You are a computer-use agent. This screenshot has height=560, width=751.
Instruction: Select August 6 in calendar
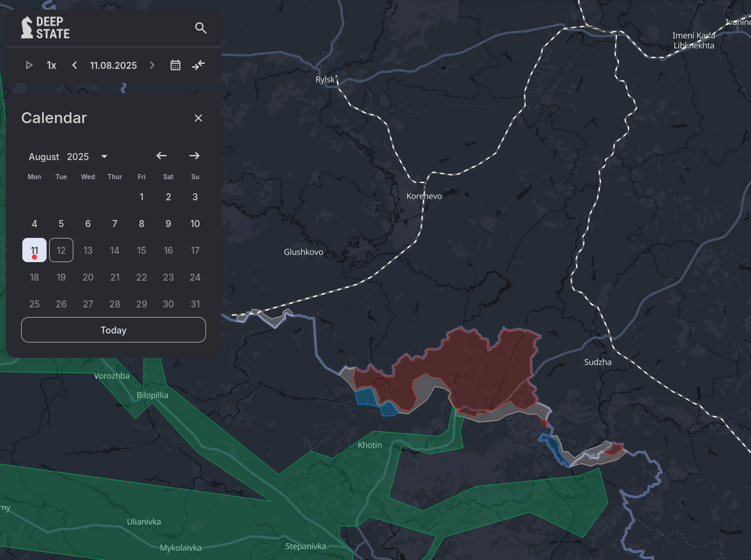pos(88,223)
